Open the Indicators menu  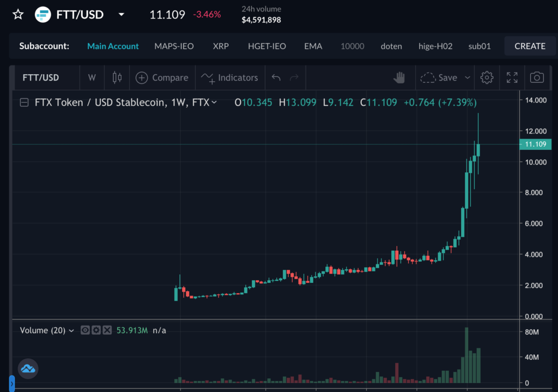230,77
